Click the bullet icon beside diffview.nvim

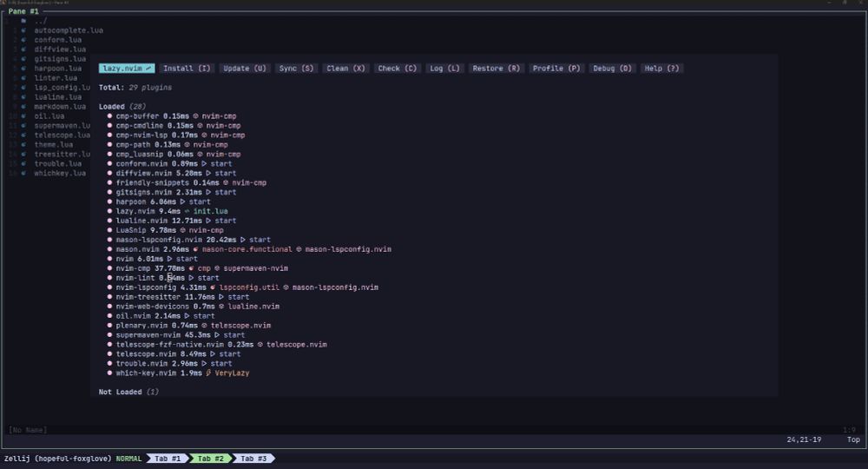[x=109, y=173]
